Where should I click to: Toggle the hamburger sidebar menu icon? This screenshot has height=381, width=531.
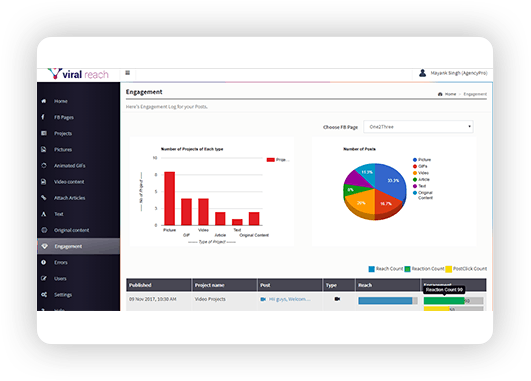point(128,73)
